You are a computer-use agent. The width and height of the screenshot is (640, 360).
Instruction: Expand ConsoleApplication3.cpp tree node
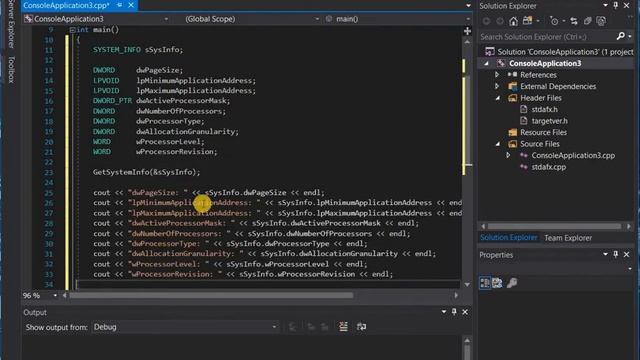click(x=508, y=155)
